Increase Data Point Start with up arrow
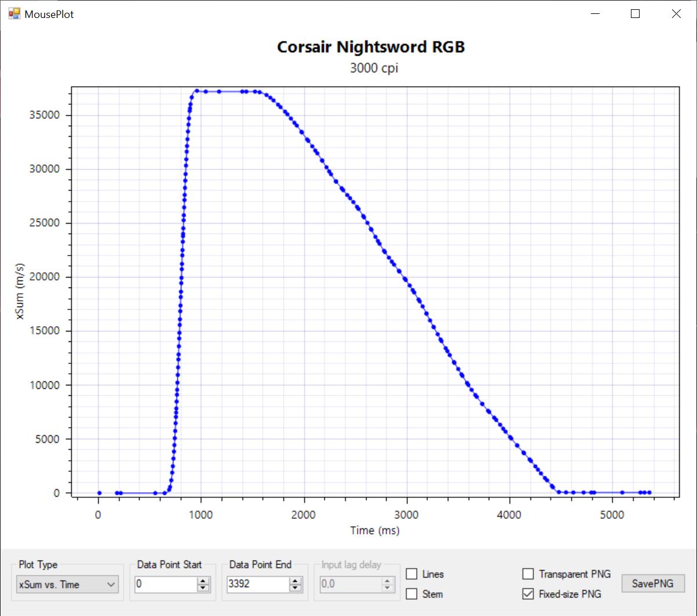 (x=203, y=581)
